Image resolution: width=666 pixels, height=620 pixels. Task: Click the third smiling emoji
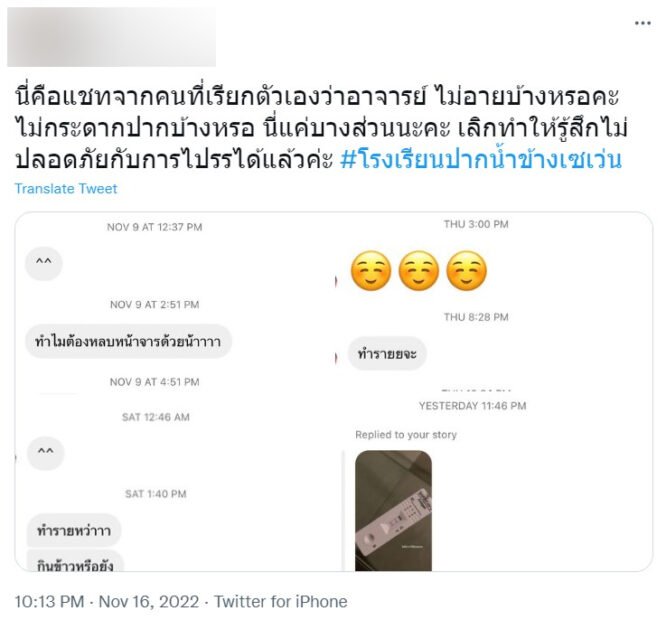466,271
